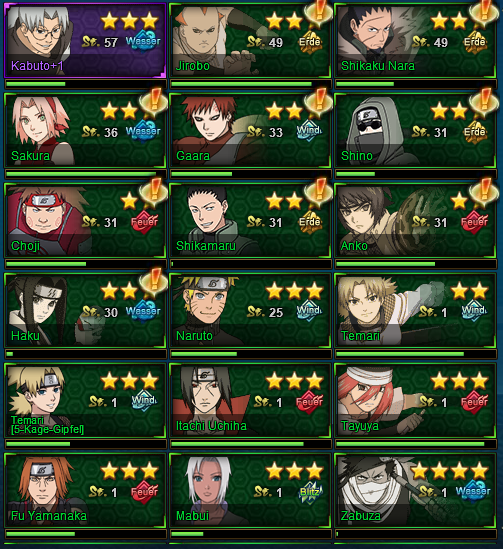Select Itachi Uchiha's portrait
The width and height of the screenshot is (503, 549).
coord(207,400)
